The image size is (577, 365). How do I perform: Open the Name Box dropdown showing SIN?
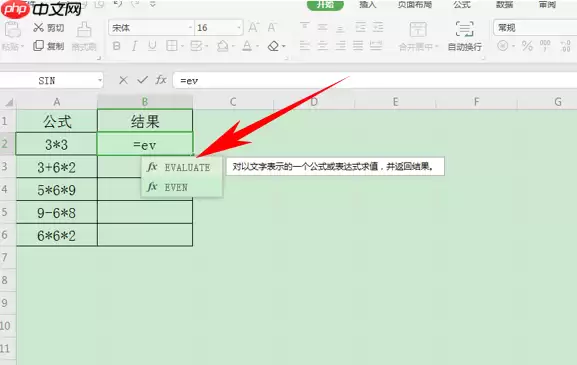coord(100,81)
